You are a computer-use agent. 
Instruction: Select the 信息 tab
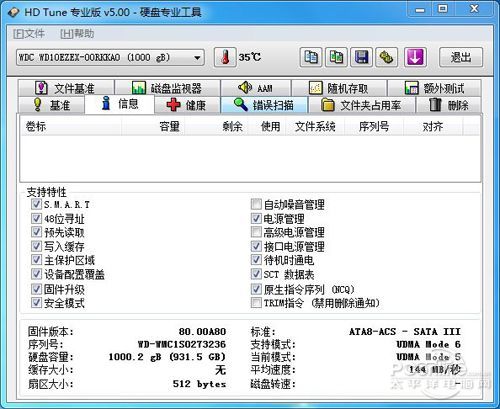click(120, 104)
